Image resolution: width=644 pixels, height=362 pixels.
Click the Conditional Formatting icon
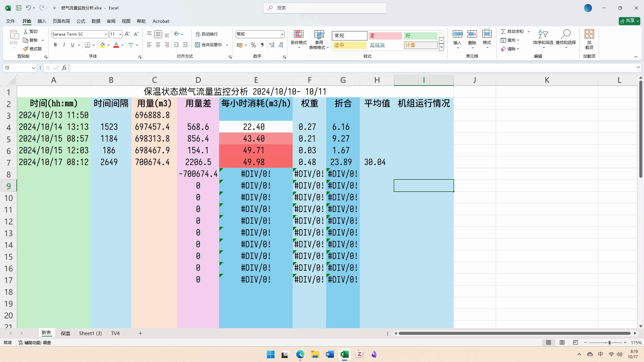[x=298, y=35]
